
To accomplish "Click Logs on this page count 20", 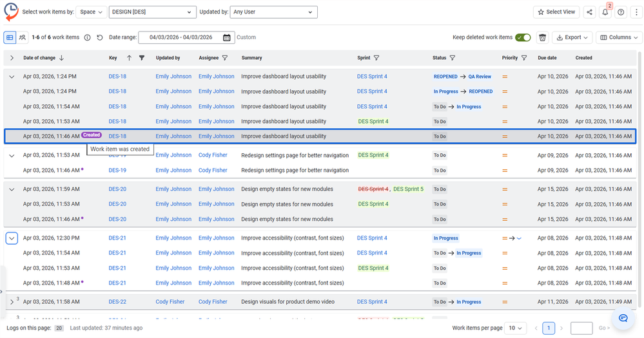I will (59, 328).
